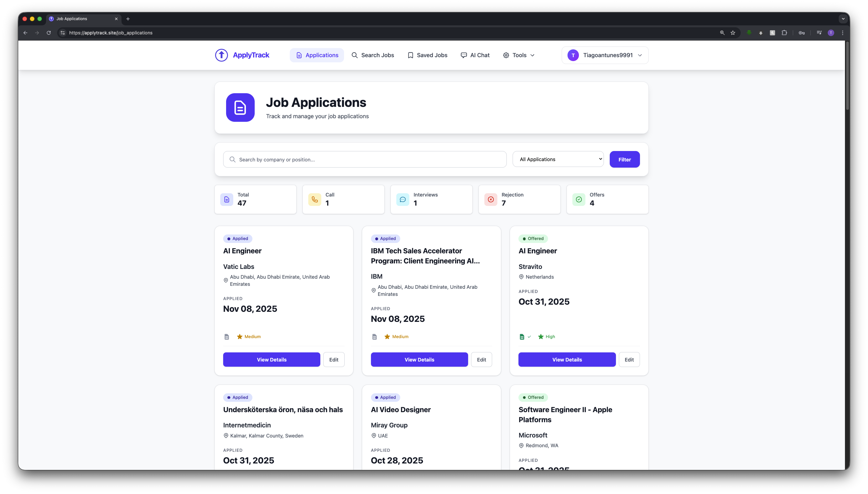Screen dimensions: 868x494
Task: Click the green checkmark icon on the Offers card
Action: pyautogui.click(x=579, y=199)
